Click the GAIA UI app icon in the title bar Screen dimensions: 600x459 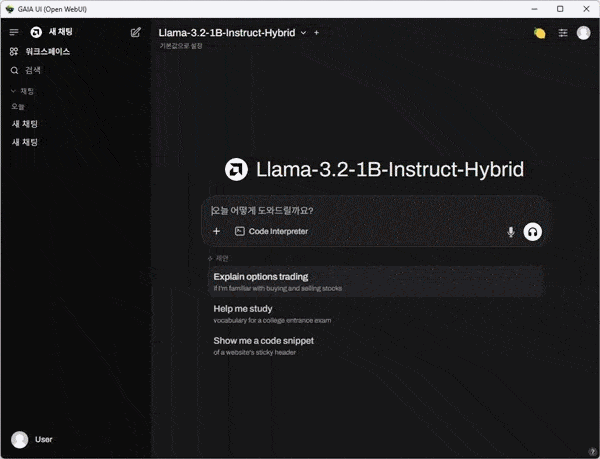tap(10, 9)
